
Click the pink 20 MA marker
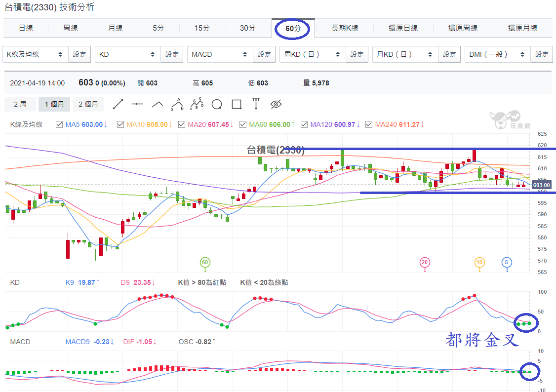pyautogui.click(x=425, y=262)
